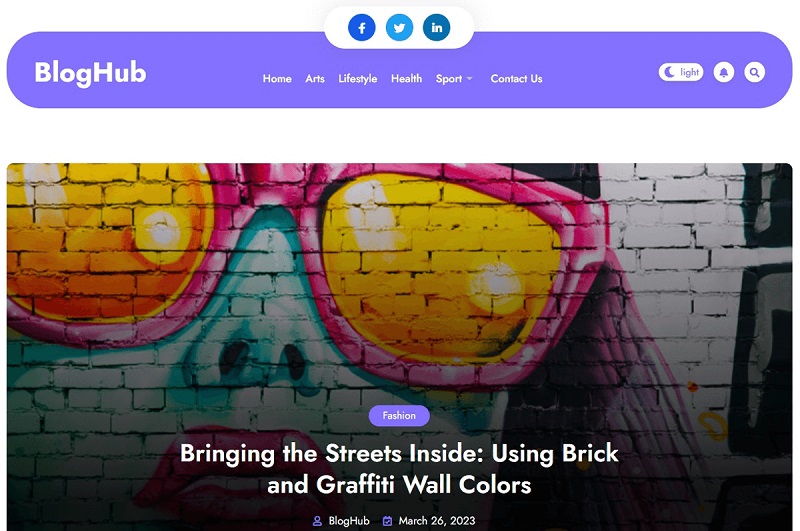This screenshot has width=800, height=531.
Task: Open the Arts menu item
Action: (x=315, y=79)
